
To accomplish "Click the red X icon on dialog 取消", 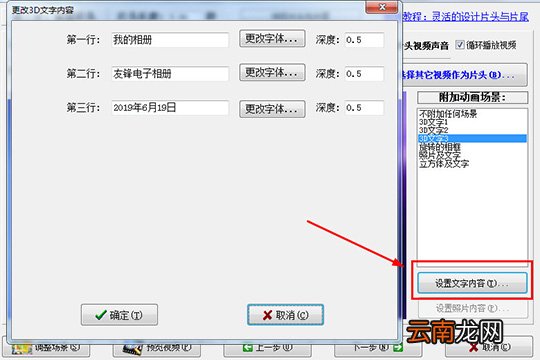I will tap(267, 315).
